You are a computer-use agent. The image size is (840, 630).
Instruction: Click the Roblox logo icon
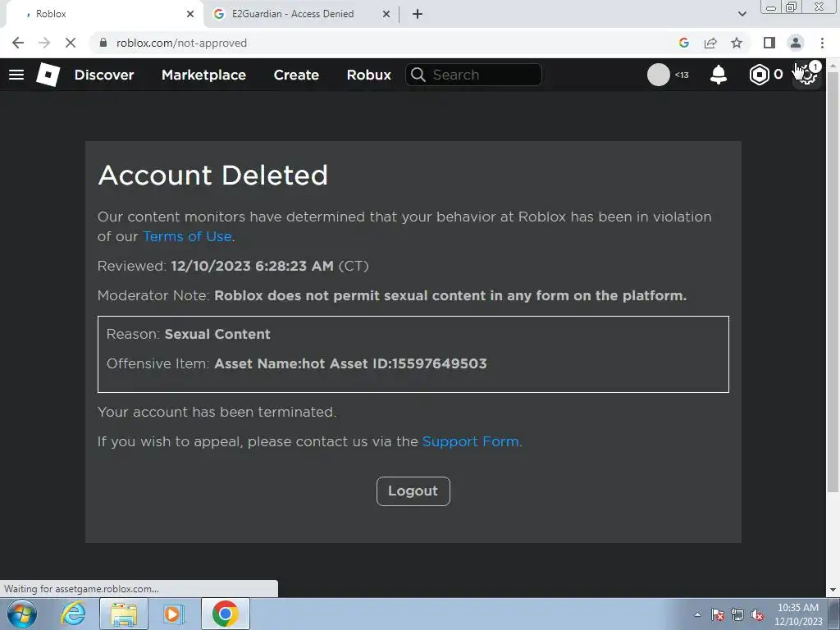(x=48, y=75)
